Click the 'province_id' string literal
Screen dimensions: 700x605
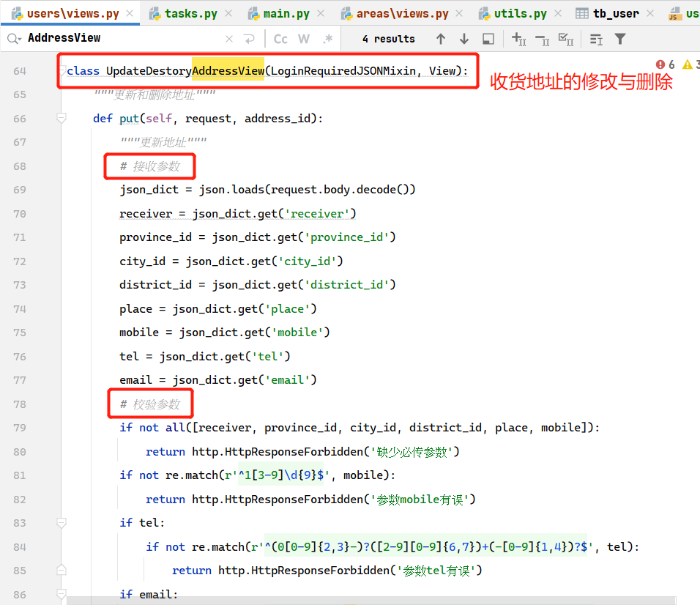(346, 237)
